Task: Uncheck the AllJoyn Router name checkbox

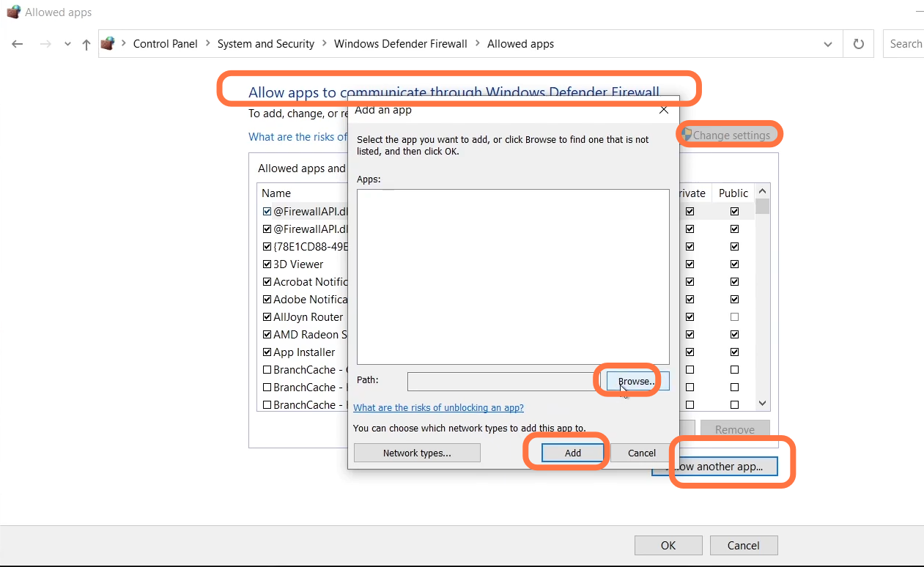Action: [x=267, y=317]
